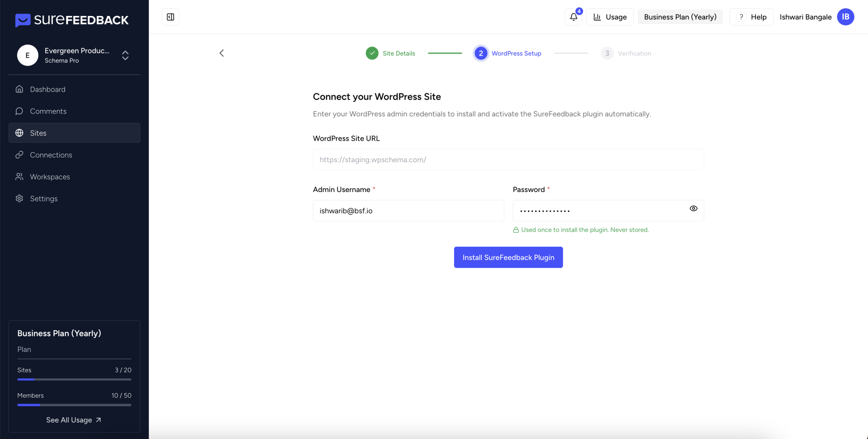Image resolution: width=868 pixels, height=439 pixels.
Task: Click the Sites usage progress bar
Action: (x=74, y=379)
